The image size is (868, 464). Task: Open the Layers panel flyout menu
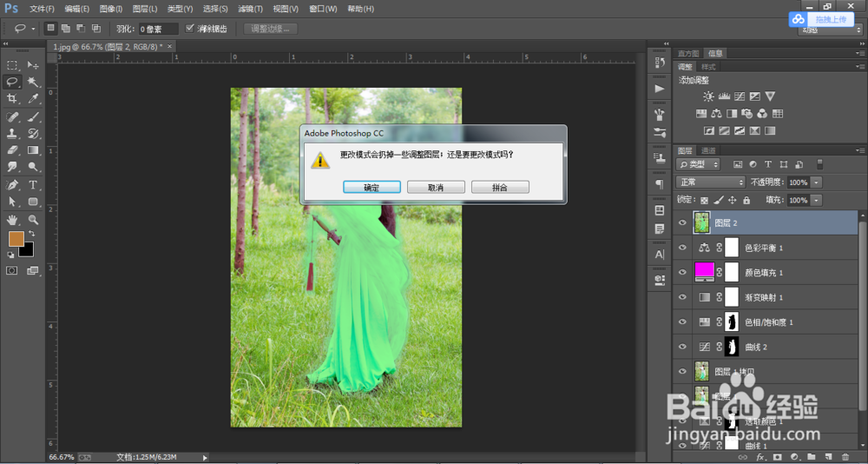[859, 150]
